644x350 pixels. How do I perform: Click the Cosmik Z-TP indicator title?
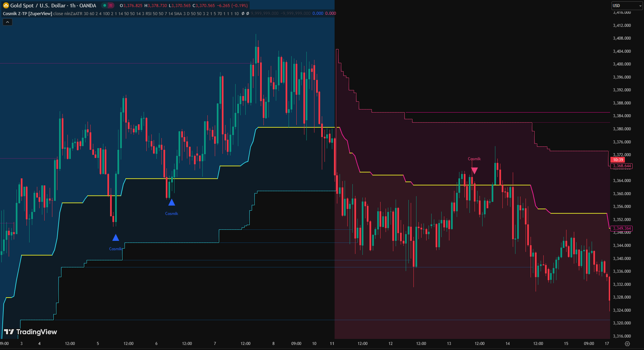[x=27, y=13]
